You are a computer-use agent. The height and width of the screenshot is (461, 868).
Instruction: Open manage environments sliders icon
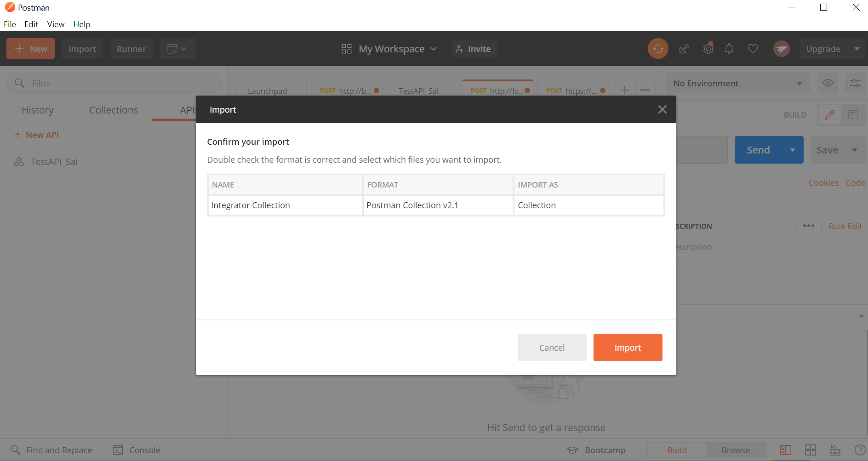point(855,83)
